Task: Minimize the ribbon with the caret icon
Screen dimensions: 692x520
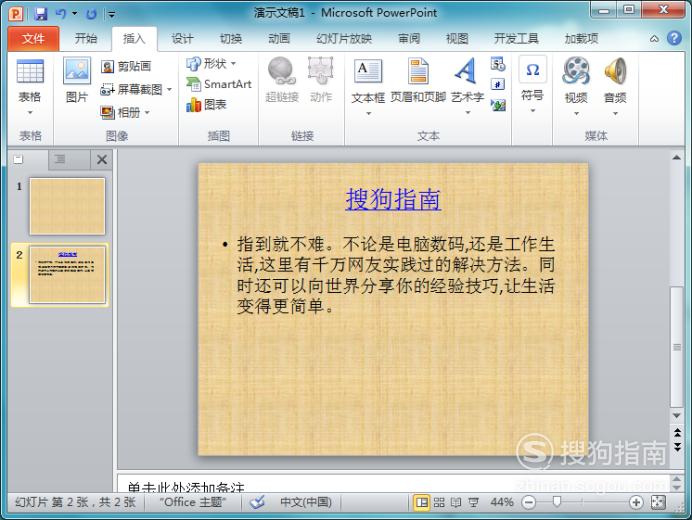Action: point(654,39)
